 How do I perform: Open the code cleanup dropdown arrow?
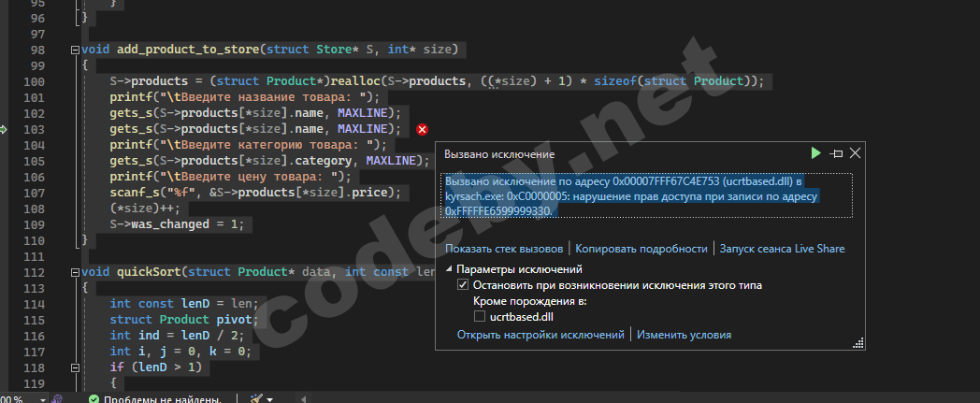point(270,399)
